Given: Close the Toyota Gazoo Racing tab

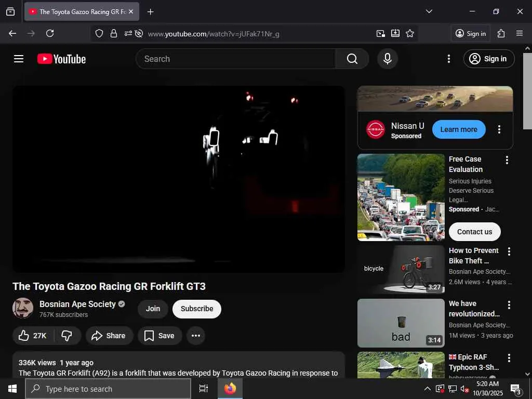Looking at the screenshot, I should pyautogui.click(x=131, y=11).
